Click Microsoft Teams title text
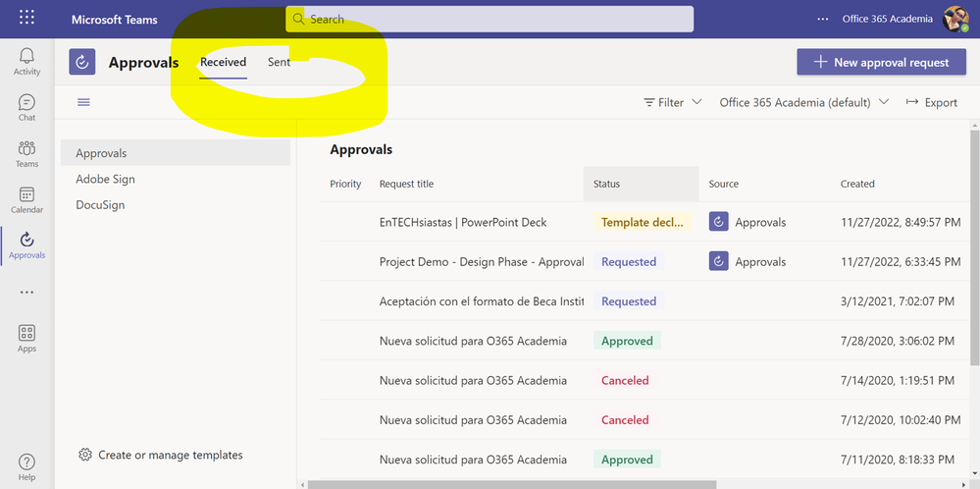Viewport: 980px width, 489px height. pyautogui.click(x=115, y=20)
